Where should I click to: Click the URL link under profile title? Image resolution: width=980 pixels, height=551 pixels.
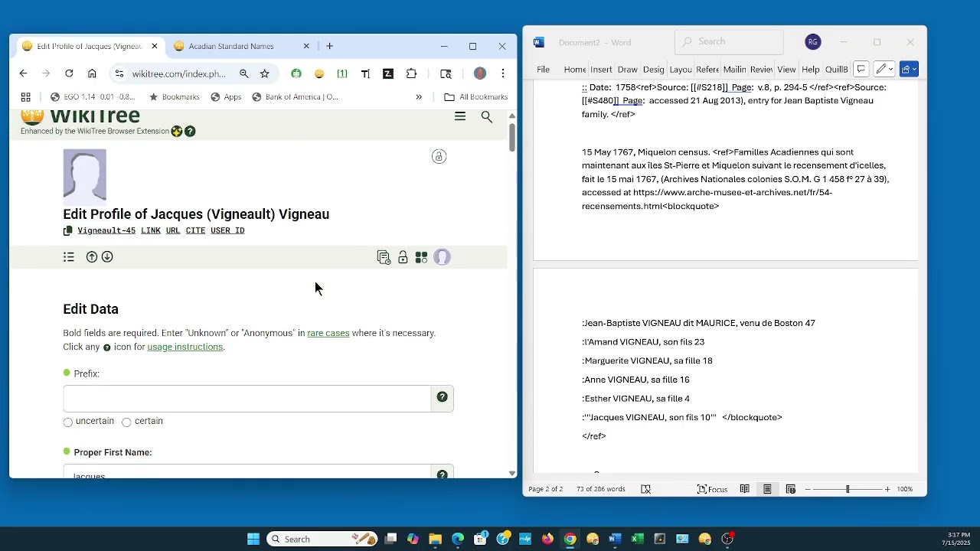coord(173,230)
